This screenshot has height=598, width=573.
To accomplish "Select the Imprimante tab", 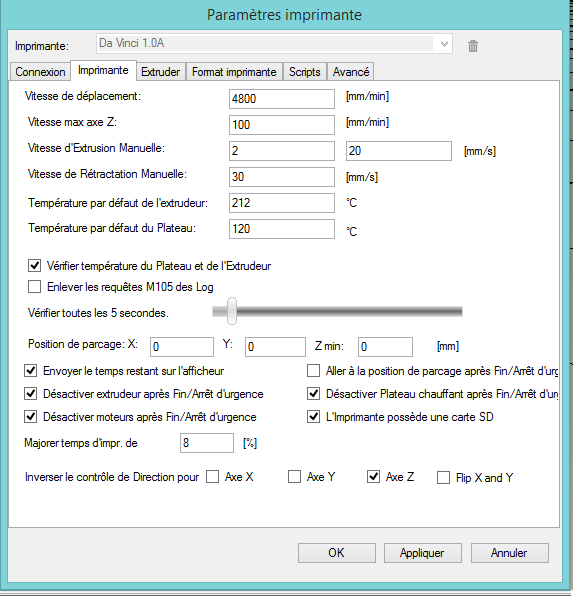I will pos(103,71).
